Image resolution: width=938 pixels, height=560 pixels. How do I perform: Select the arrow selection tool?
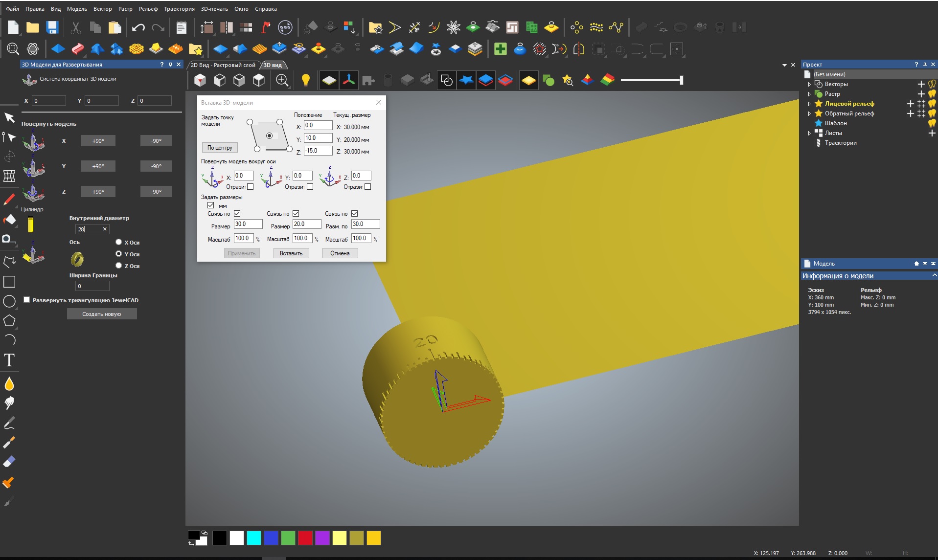click(9, 117)
